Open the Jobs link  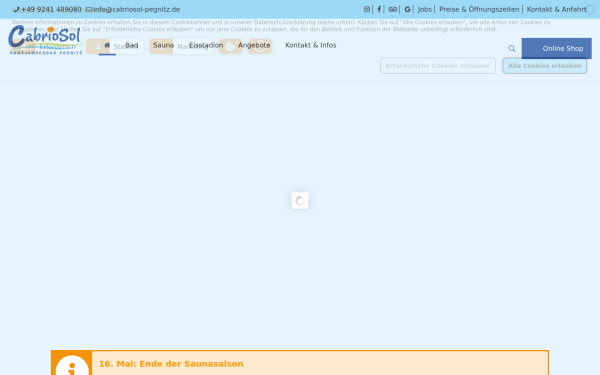click(x=424, y=9)
